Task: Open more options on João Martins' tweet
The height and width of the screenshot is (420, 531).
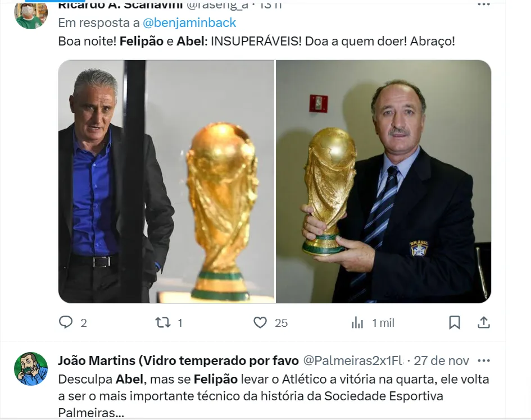Action: tap(484, 361)
